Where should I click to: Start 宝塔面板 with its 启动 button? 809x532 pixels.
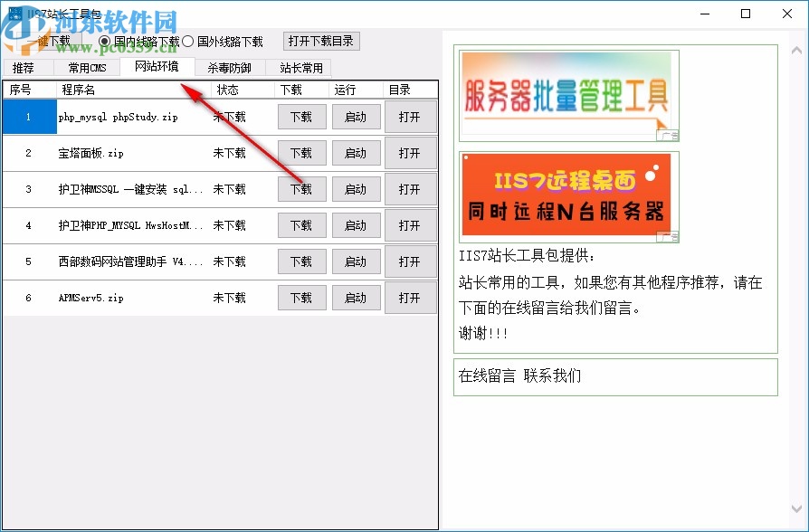(x=356, y=152)
